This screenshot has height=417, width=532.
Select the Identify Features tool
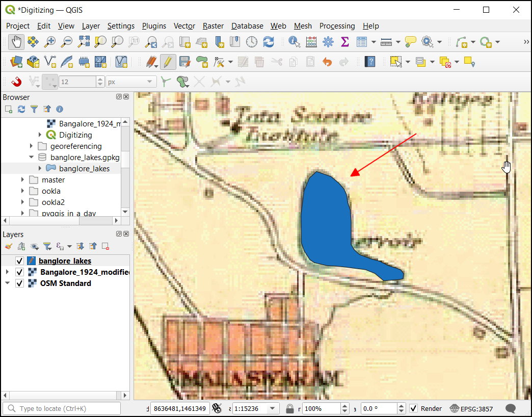294,42
